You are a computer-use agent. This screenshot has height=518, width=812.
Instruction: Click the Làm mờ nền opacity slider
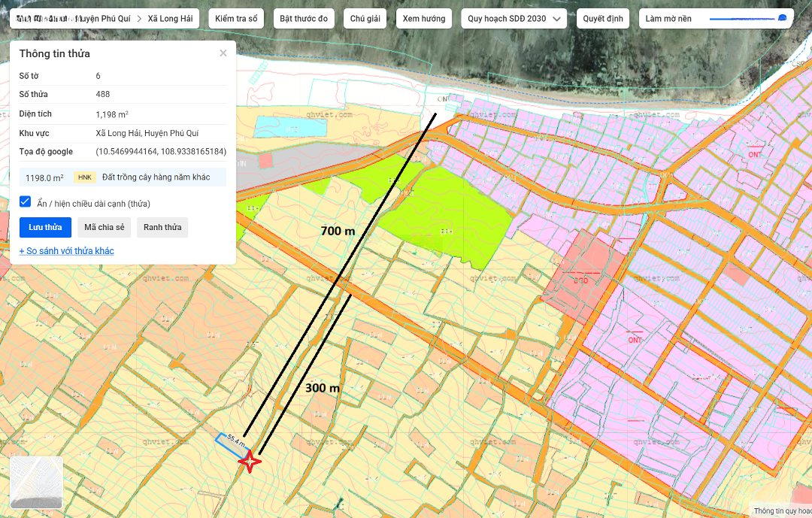click(747, 19)
